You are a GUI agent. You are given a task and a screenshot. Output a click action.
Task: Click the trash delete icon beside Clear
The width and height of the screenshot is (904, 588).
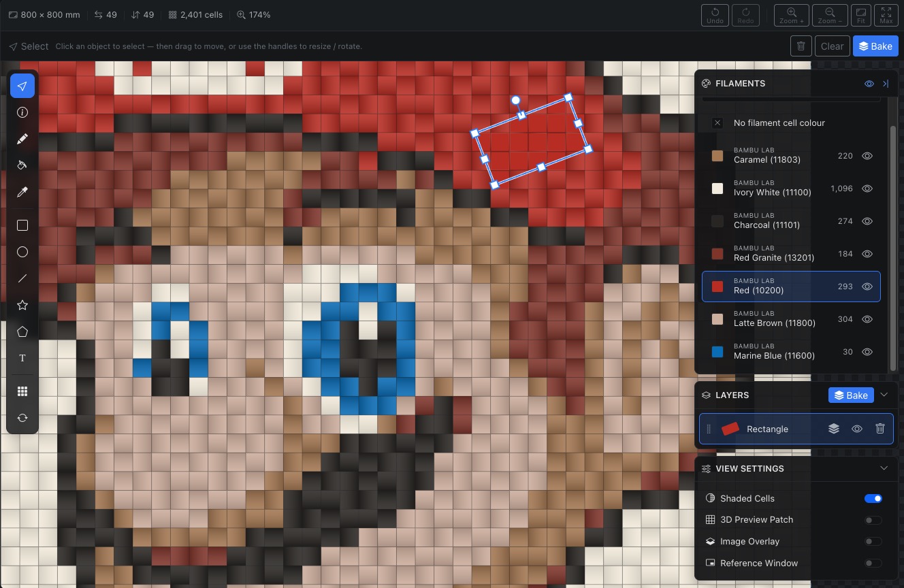pos(801,46)
